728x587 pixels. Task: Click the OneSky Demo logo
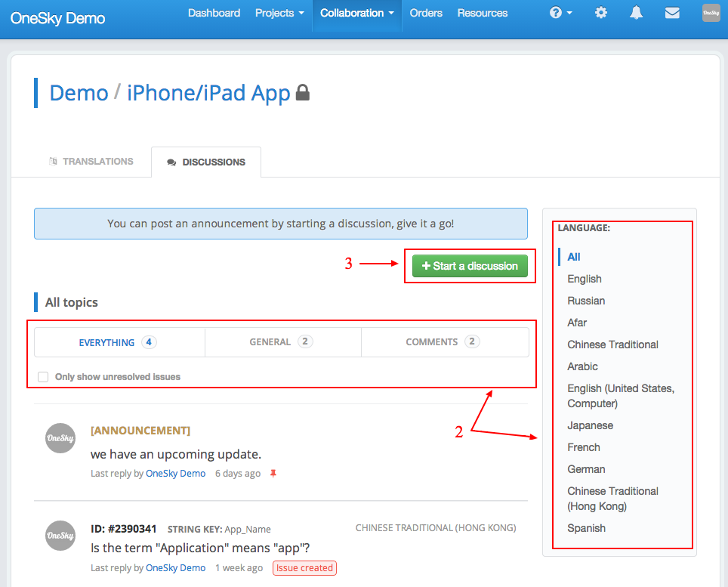point(57,18)
